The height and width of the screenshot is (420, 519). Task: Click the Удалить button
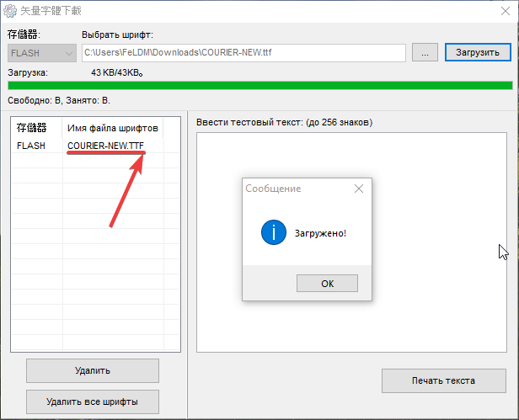[93, 370]
